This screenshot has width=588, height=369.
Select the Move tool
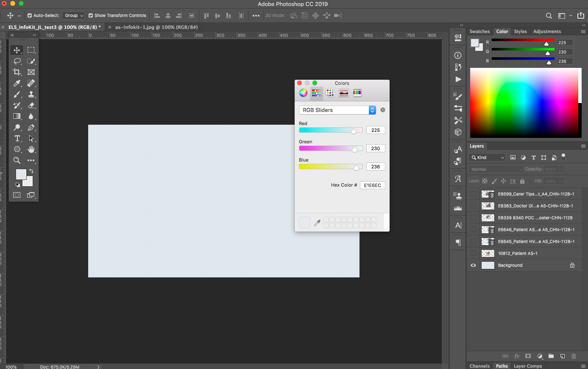17,50
